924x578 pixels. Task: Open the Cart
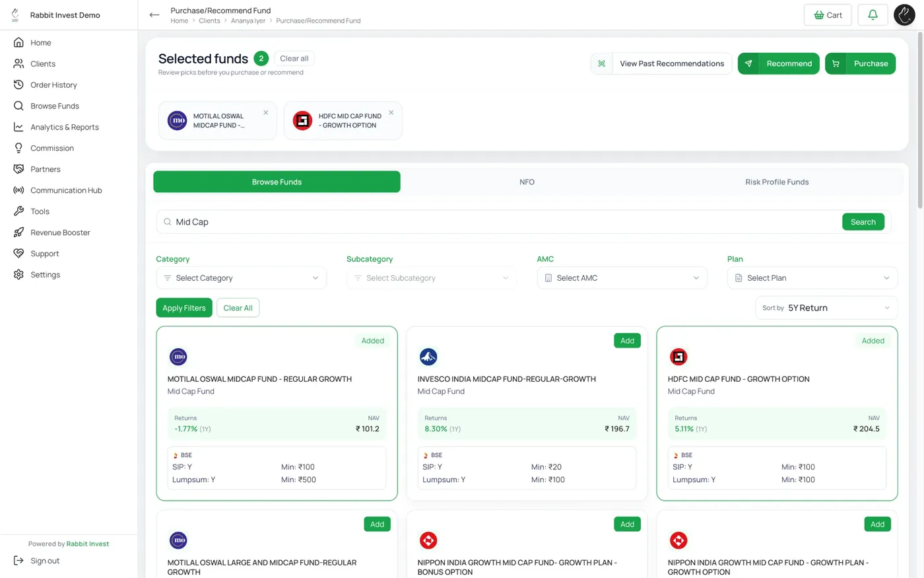click(x=828, y=15)
